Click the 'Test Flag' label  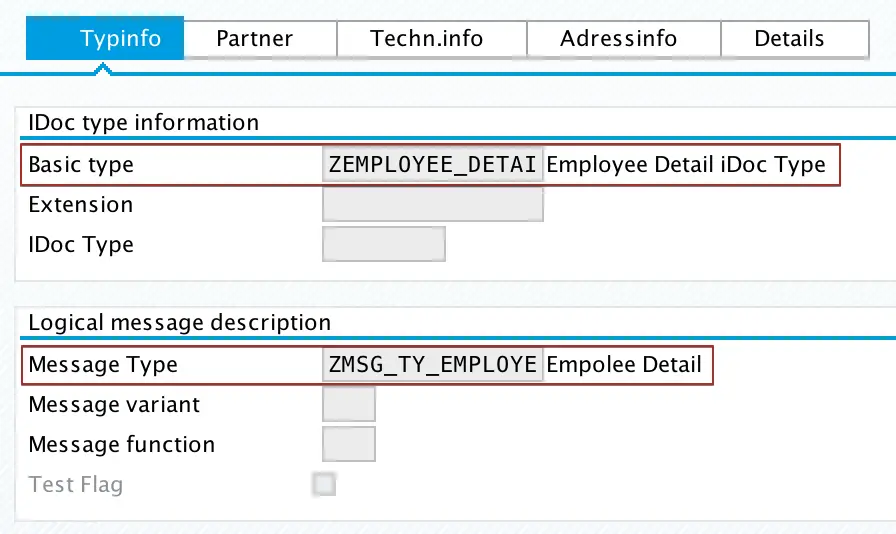tap(75, 484)
